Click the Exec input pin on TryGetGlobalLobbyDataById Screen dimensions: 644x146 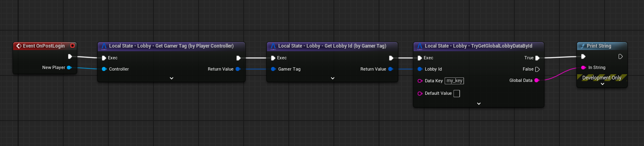click(x=420, y=58)
